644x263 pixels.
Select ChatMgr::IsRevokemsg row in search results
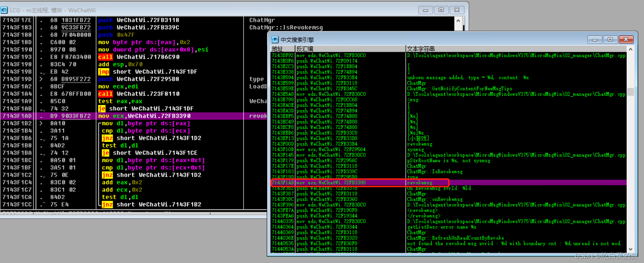pyautogui.click(x=449, y=172)
